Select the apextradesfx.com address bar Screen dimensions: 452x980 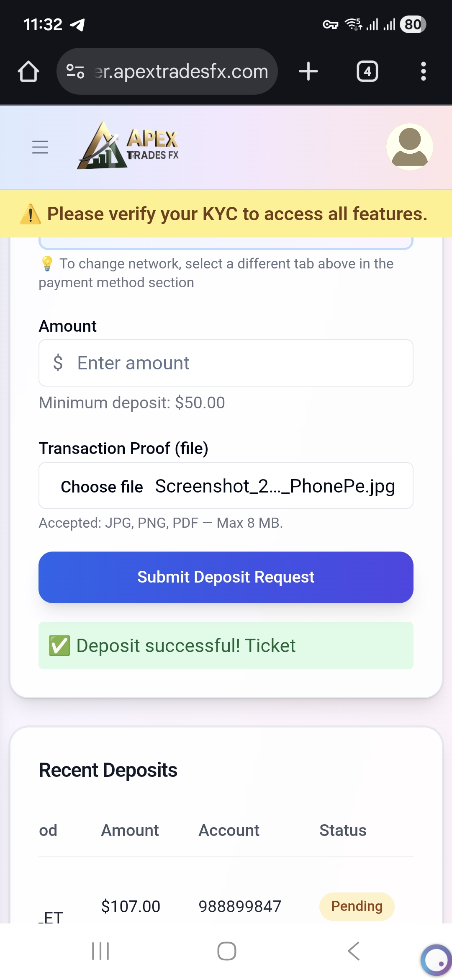(181, 71)
